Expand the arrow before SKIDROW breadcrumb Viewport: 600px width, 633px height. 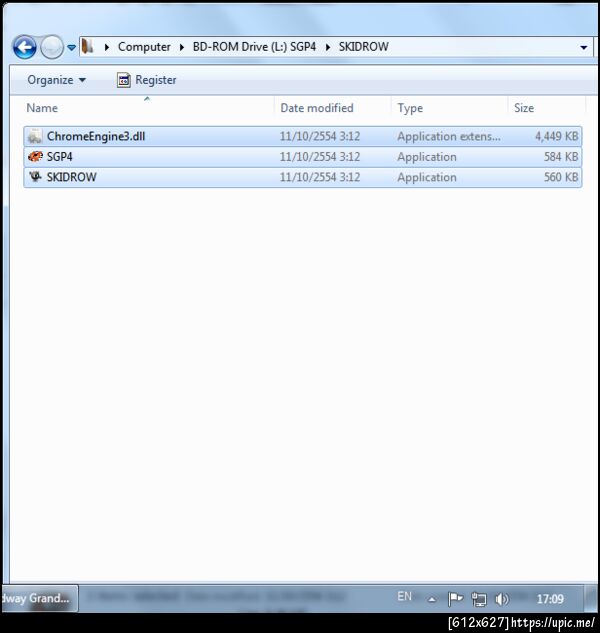pyautogui.click(x=328, y=47)
